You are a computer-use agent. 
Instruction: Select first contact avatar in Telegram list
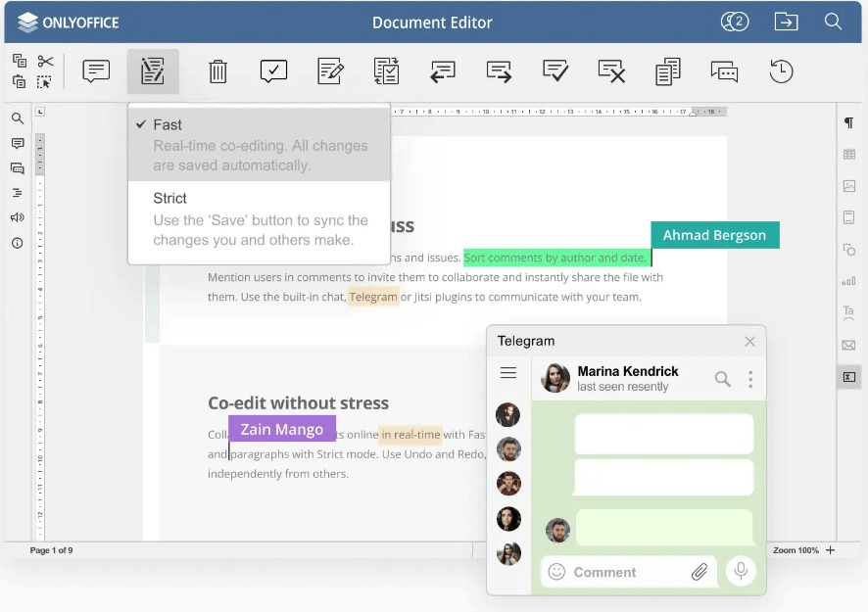point(507,414)
